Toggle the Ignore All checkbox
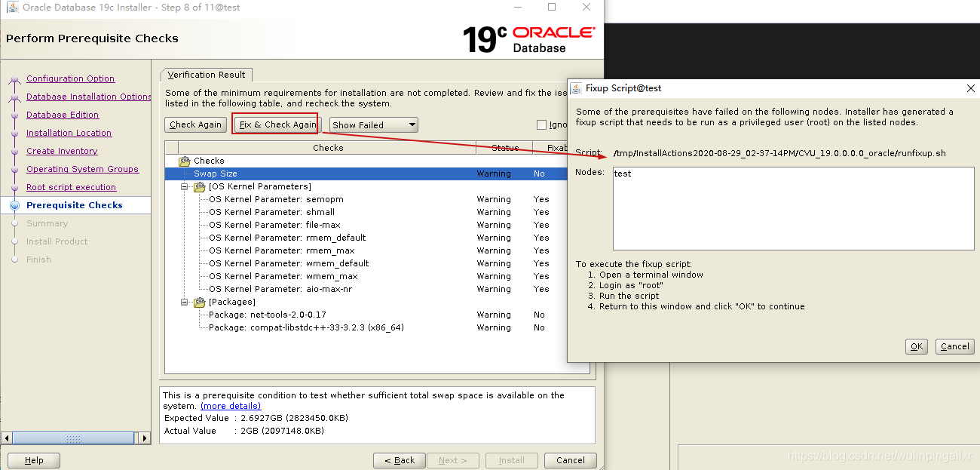Viewport: 980px width, 470px height. [x=541, y=125]
